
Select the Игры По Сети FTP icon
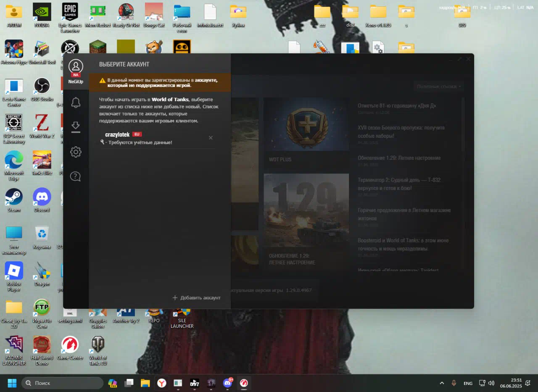[x=42, y=314]
